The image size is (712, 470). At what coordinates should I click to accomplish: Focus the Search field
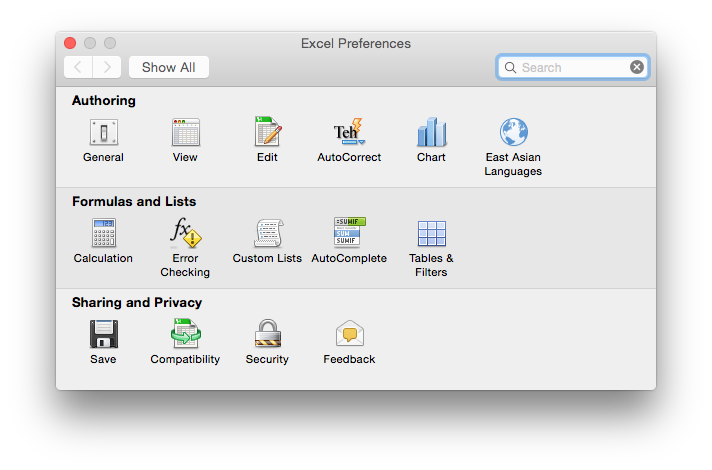click(573, 67)
